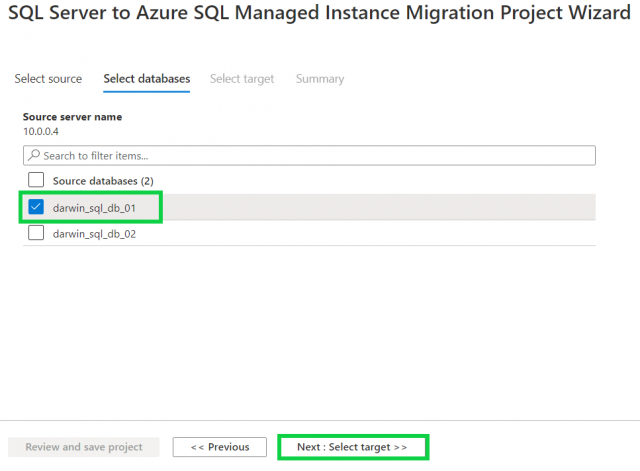Click the Migration Project Wizard title heading
The height and width of the screenshot is (471, 640).
click(320, 17)
